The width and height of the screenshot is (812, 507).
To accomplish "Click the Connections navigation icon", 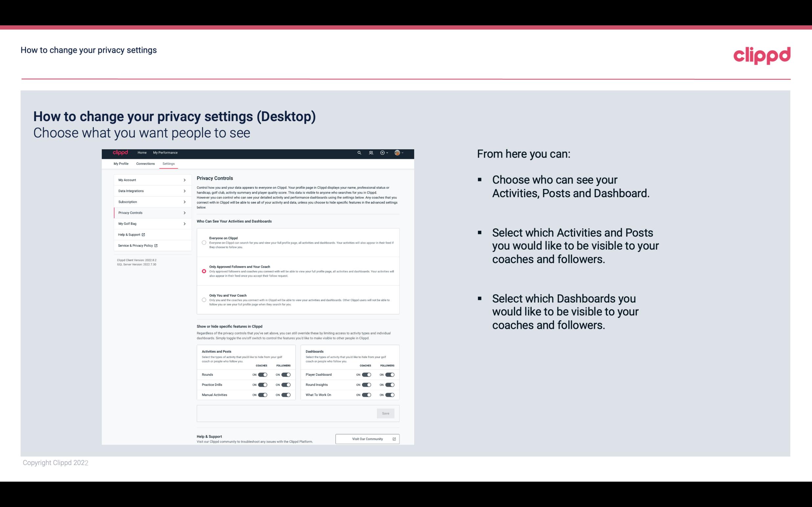I will pyautogui.click(x=145, y=163).
